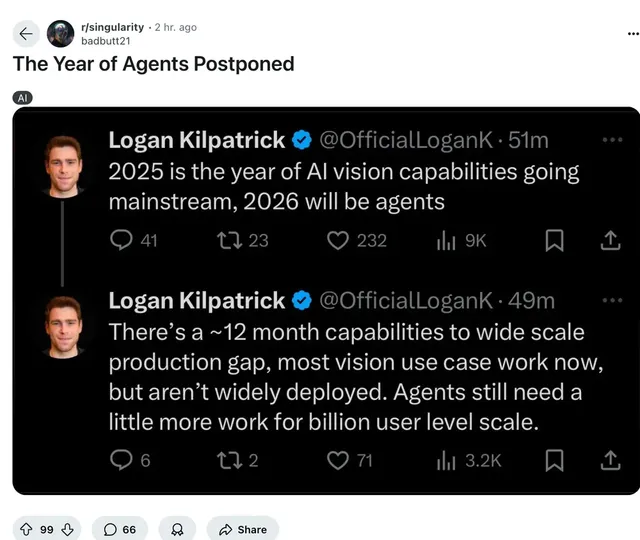Viewport: 640px width, 540px height.
Task: Select the AI flair tag
Action: 23,97
